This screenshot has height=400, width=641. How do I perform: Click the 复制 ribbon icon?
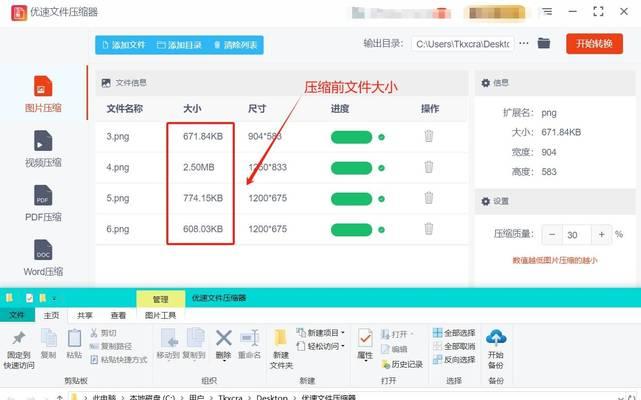pos(49,339)
